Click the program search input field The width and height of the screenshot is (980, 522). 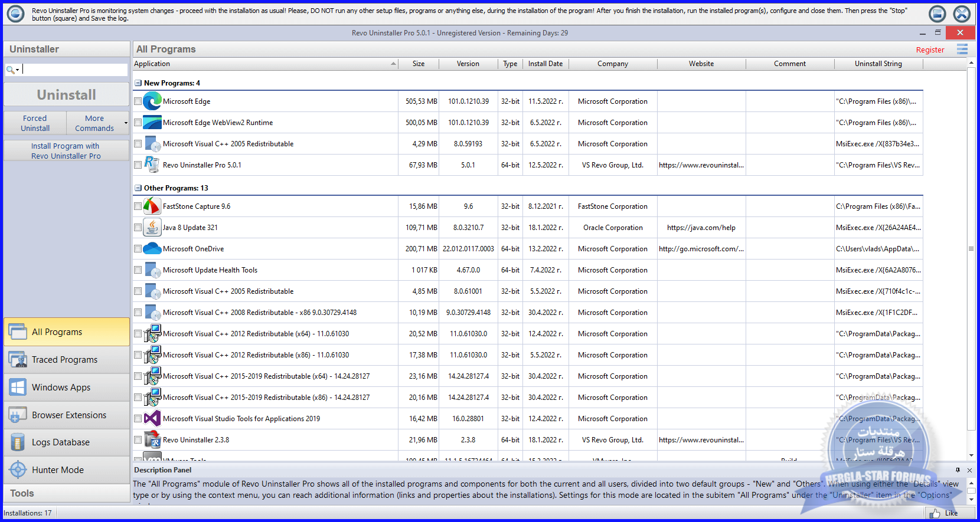(x=75, y=70)
